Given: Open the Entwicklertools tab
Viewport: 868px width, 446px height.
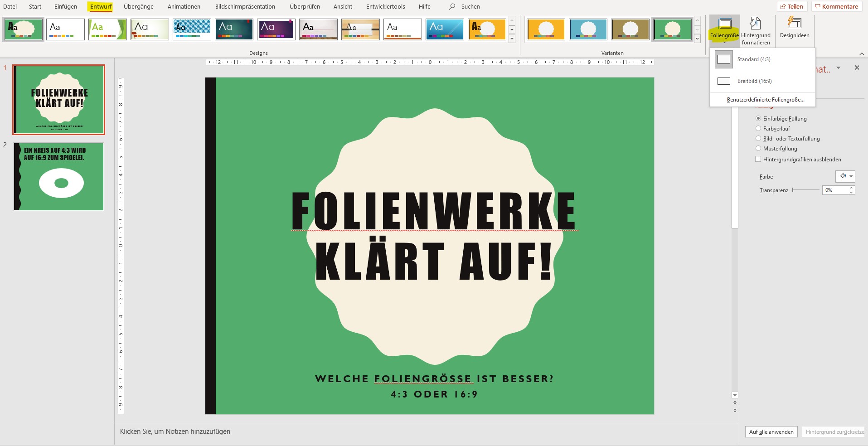Looking at the screenshot, I should pos(386,6).
